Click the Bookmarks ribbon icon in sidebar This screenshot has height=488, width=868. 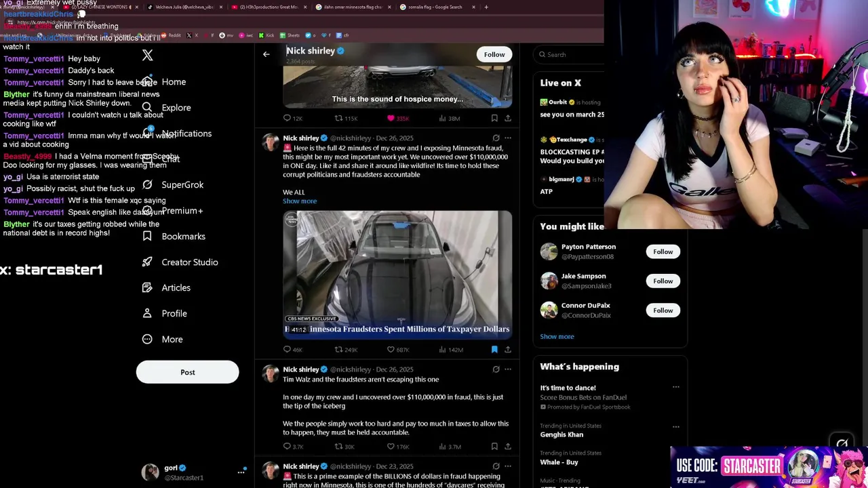[x=147, y=237]
